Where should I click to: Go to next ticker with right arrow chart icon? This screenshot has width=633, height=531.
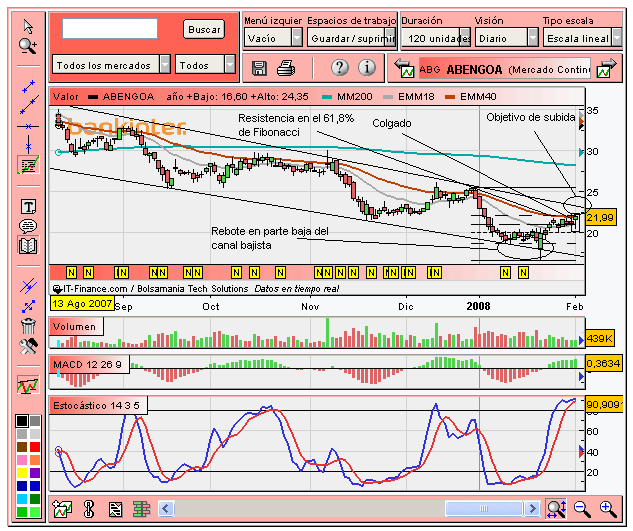click(x=607, y=68)
